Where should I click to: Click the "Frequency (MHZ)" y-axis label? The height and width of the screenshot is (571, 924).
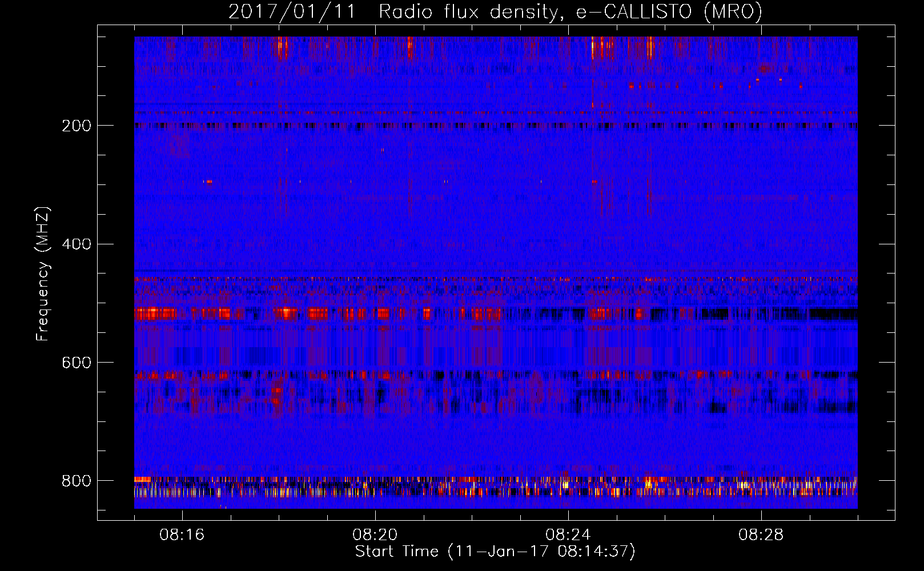pyautogui.click(x=43, y=274)
